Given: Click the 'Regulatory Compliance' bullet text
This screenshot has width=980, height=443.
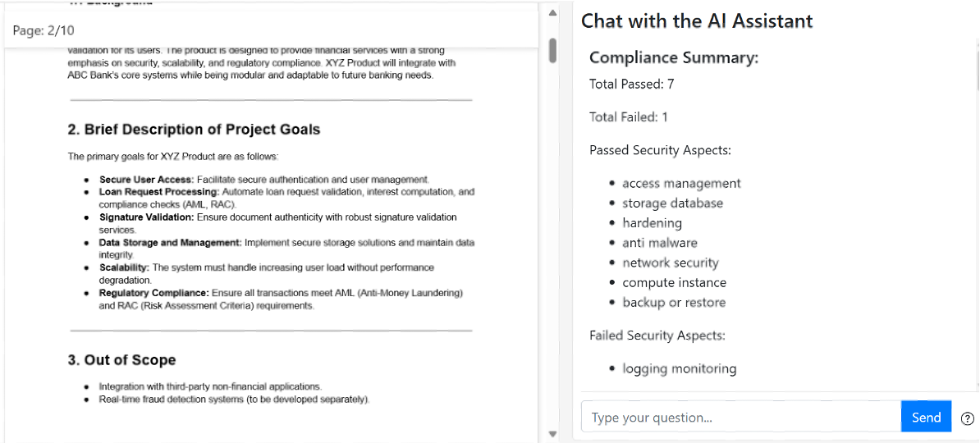Looking at the screenshot, I should pyautogui.click(x=153, y=293).
